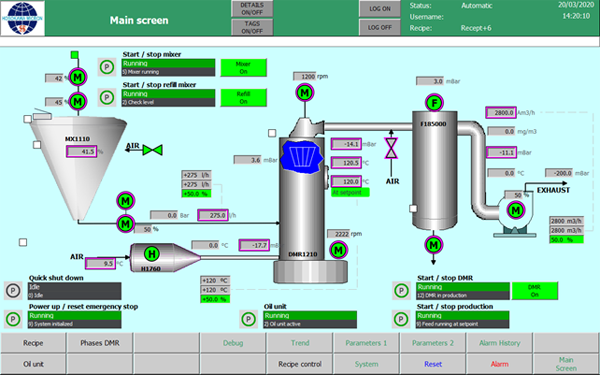Open the Trend screen
This screenshot has height=375, width=600.
point(300,343)
